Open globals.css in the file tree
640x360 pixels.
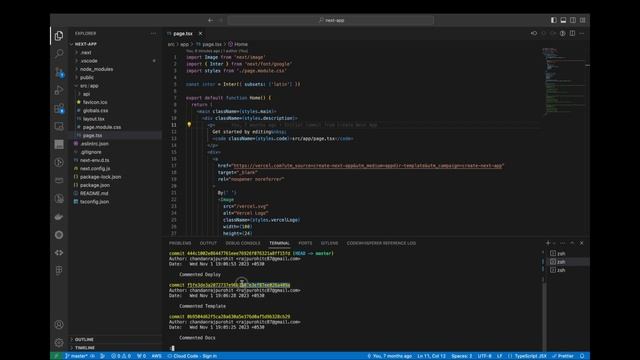point(96,111)
